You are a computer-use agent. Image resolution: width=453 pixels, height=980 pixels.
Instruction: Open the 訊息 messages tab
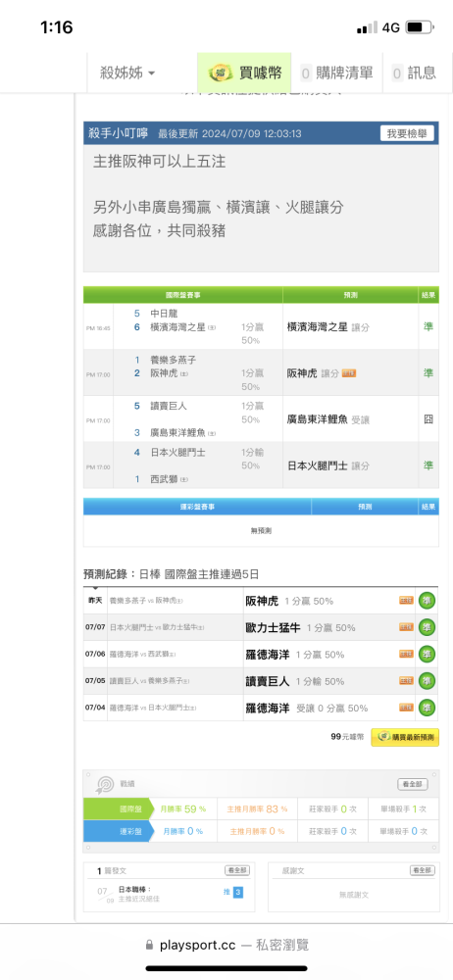414,73
